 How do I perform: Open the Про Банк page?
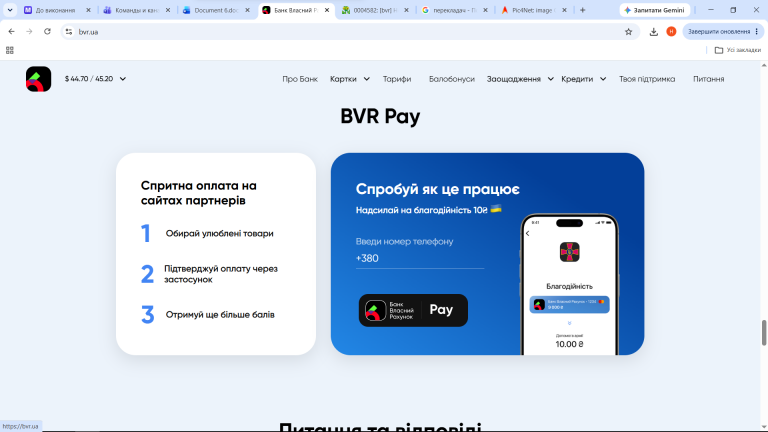[x=300, y=79]
